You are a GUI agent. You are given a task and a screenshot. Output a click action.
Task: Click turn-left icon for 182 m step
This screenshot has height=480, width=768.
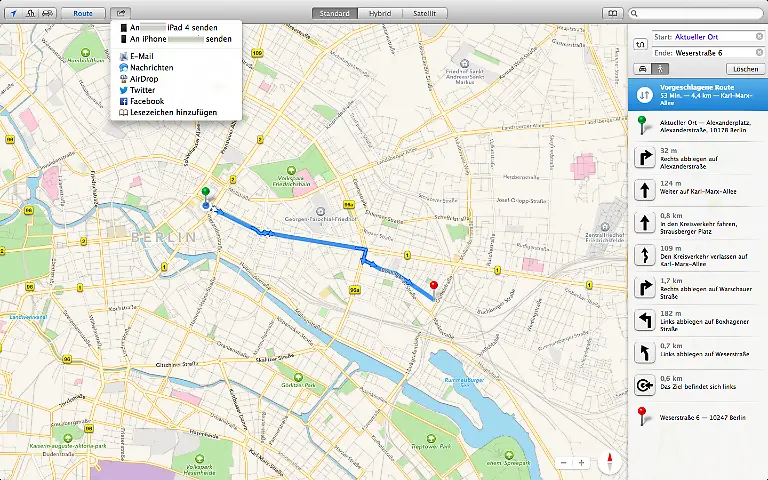pos(645,320)
